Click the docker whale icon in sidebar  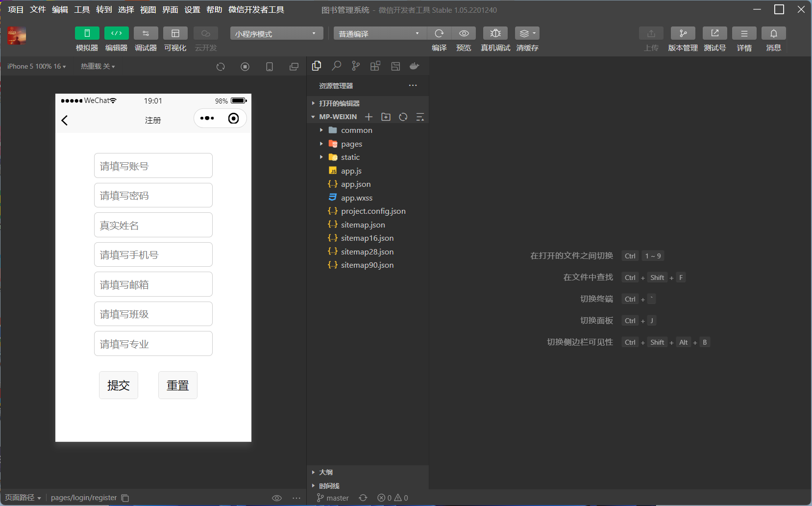[415, 66]
